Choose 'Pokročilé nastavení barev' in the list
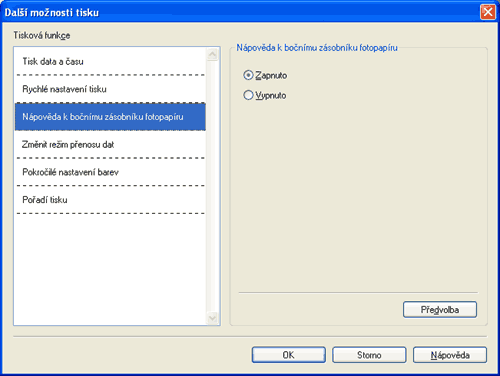The height and width of the screenshot is (376, 500). (x=110, y=172)
